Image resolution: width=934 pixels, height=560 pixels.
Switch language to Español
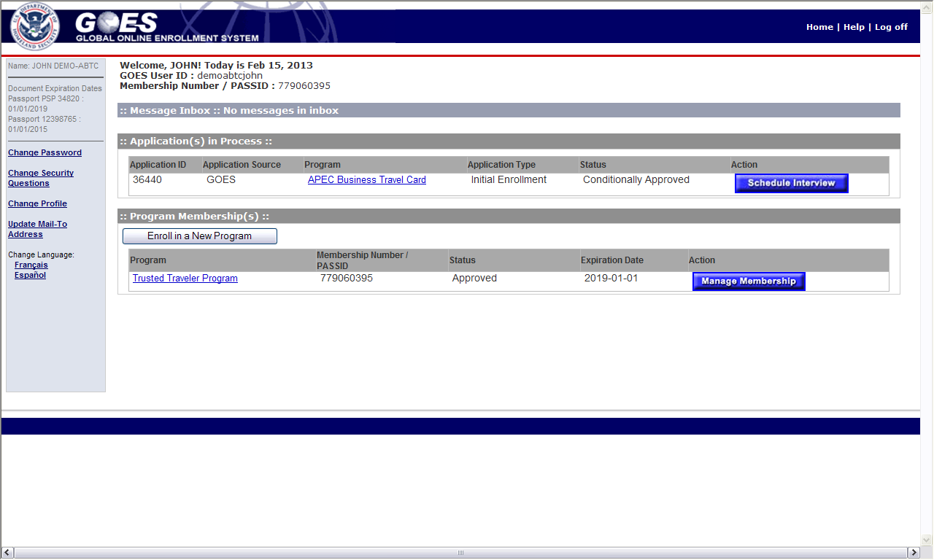30,276
